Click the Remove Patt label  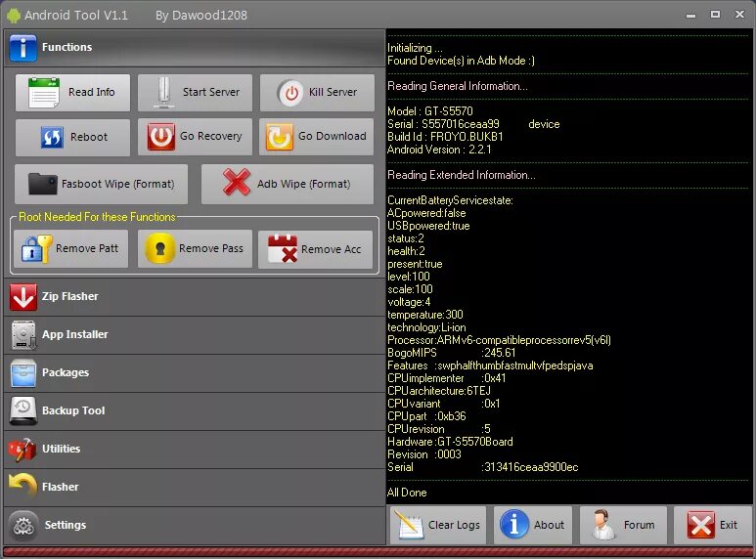point(87,248)
